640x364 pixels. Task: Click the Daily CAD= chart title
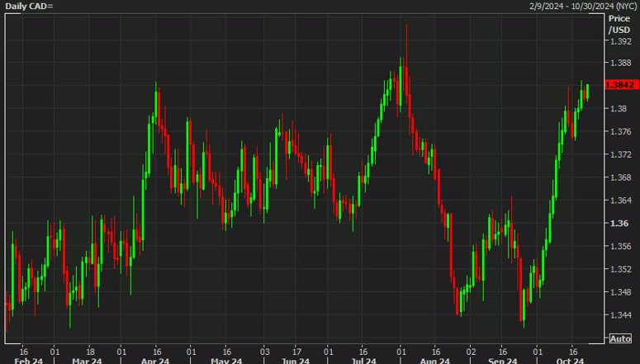pyautogui.click(x=30, y=6)
